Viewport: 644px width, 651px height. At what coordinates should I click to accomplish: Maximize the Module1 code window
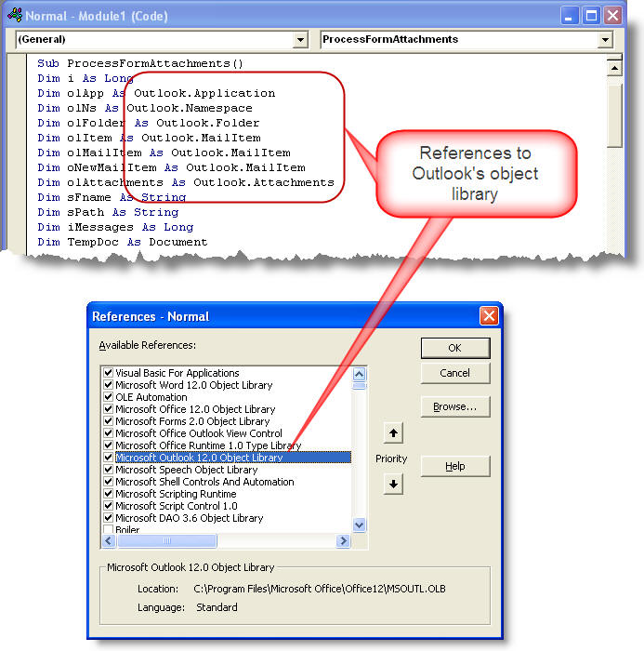591,16
